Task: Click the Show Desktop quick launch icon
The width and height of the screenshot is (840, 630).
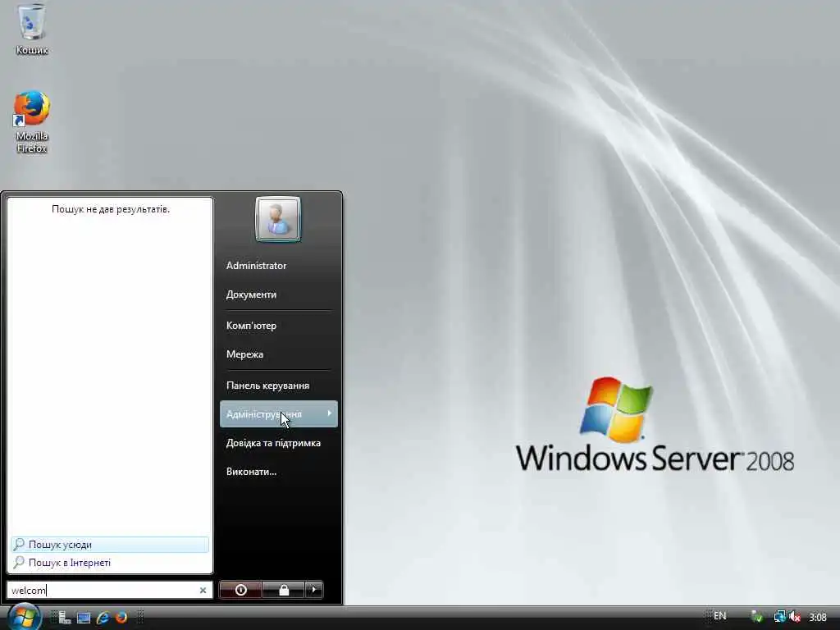Action: pyautogui.click(x=84, y=618)
